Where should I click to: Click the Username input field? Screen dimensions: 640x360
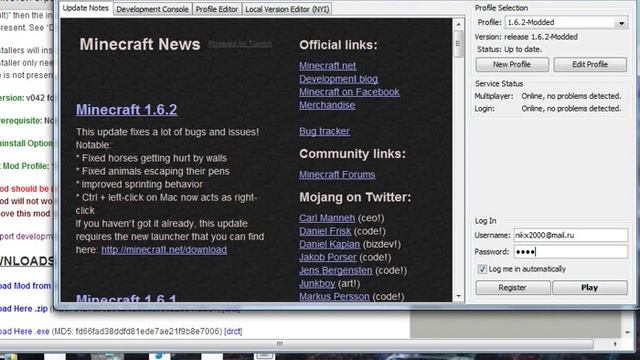[x=570, y=235]
